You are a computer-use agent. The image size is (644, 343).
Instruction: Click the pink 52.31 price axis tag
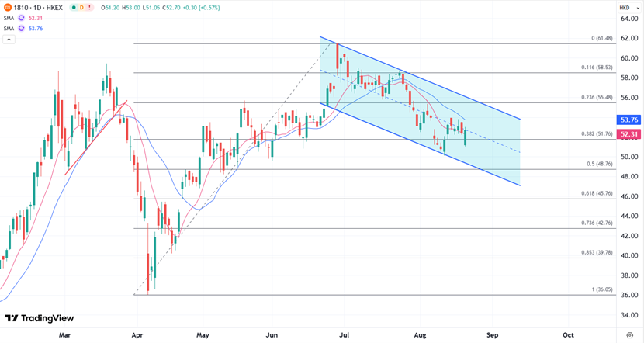(x=628, y=134)
